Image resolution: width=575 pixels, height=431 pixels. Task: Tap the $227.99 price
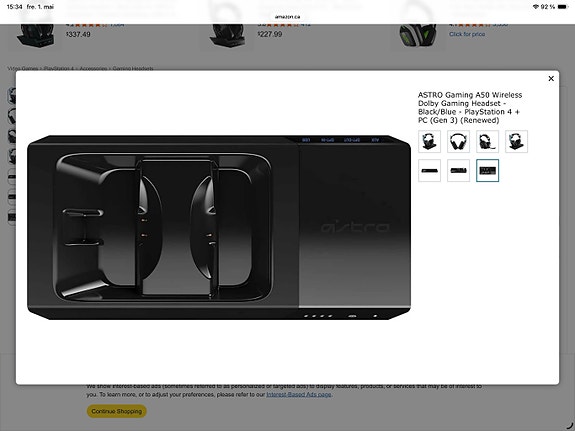point(270,34)
